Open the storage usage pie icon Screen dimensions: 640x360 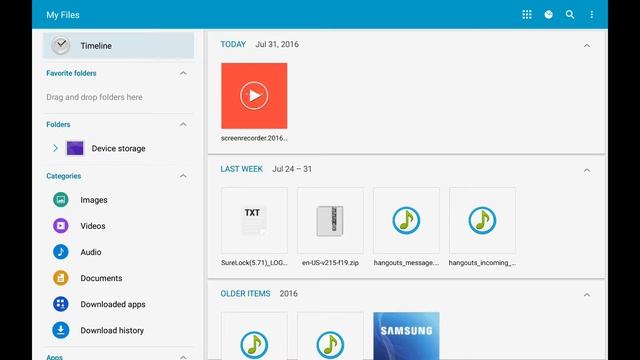pyautogui.click(x=549, y=15)
